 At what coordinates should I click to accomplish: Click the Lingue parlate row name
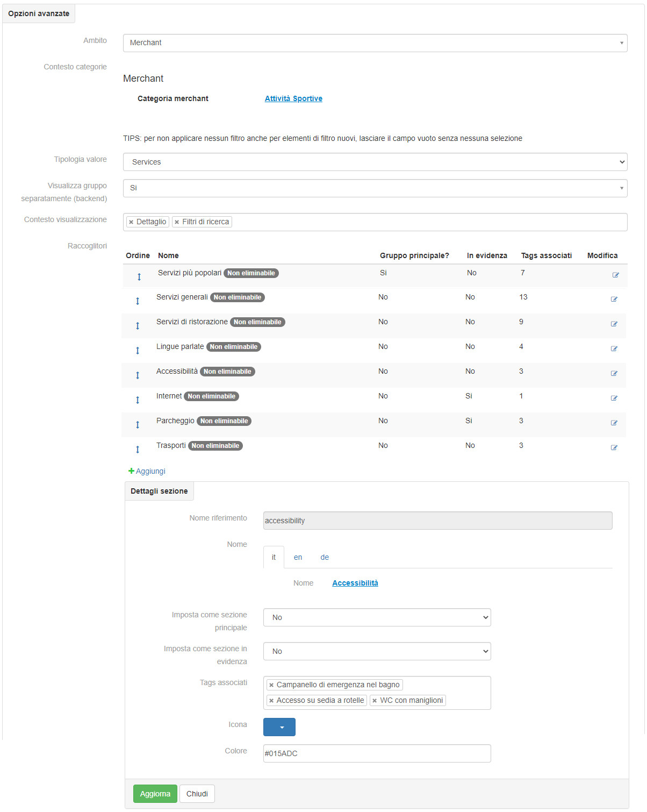180,346
